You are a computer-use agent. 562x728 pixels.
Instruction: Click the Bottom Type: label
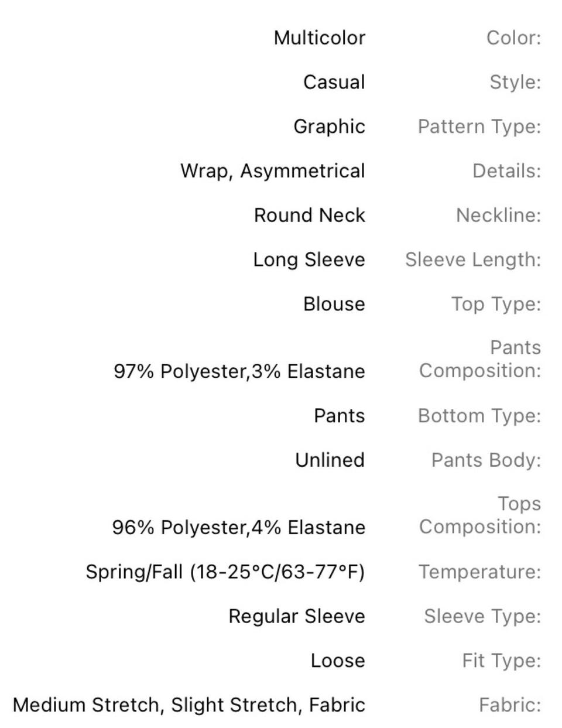[x=479, y=416]
